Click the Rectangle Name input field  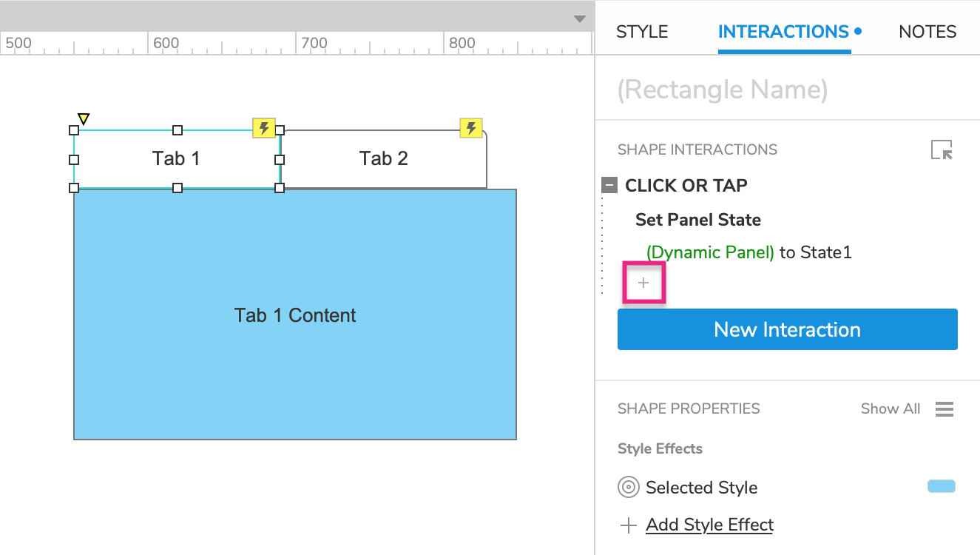784,90
